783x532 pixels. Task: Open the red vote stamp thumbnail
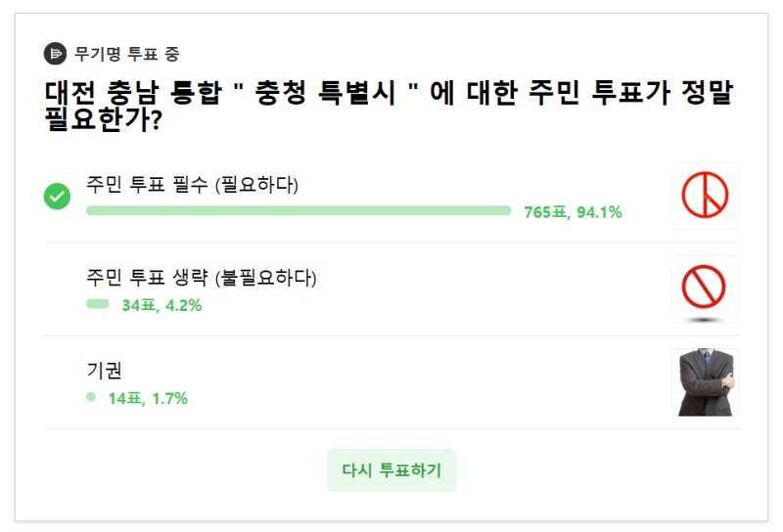click(705, 196)
